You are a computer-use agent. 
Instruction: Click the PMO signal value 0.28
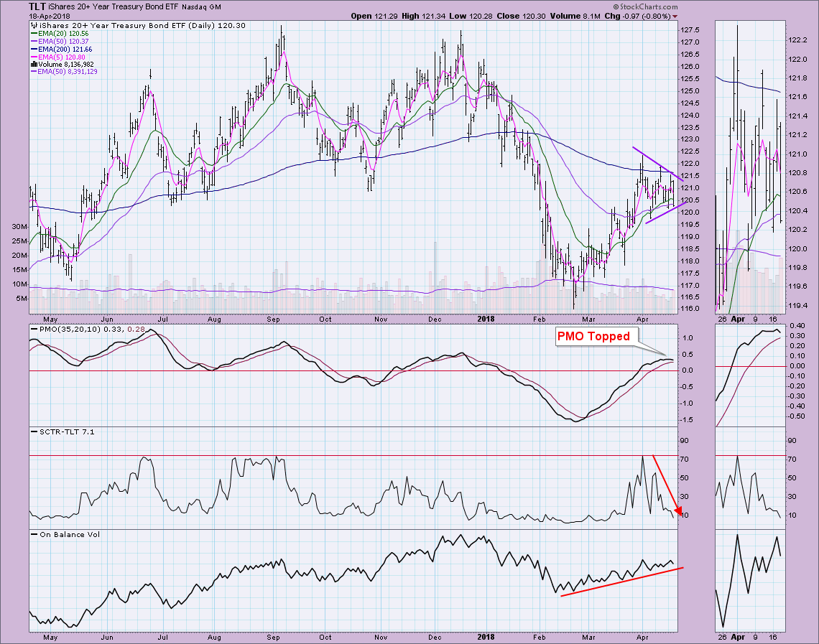pyautogui.click(x=136, y=330)
